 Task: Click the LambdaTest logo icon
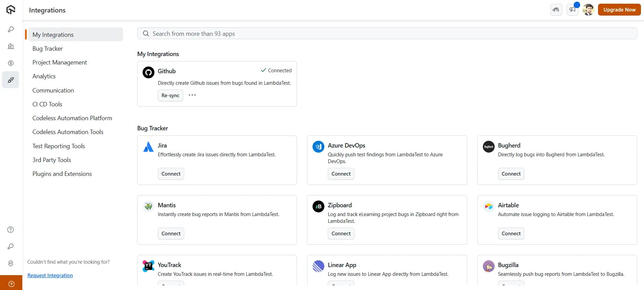[11, 10]
